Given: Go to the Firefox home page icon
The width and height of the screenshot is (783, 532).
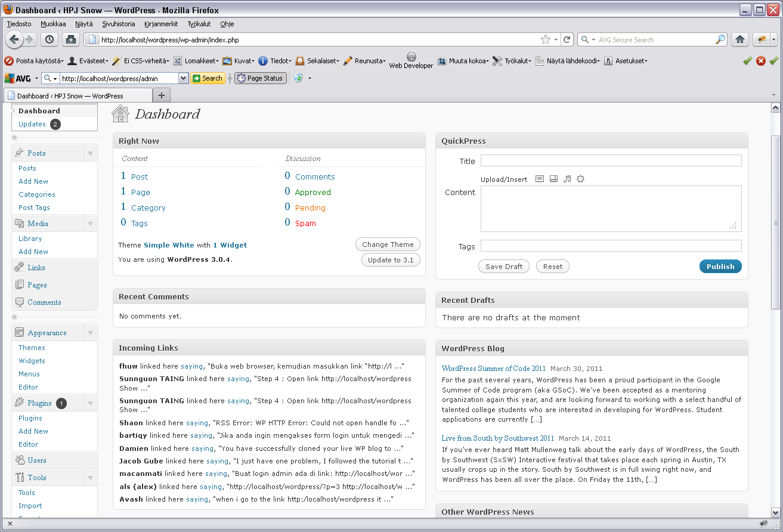Looking at the screenshot, I should [x=739, y=39].
